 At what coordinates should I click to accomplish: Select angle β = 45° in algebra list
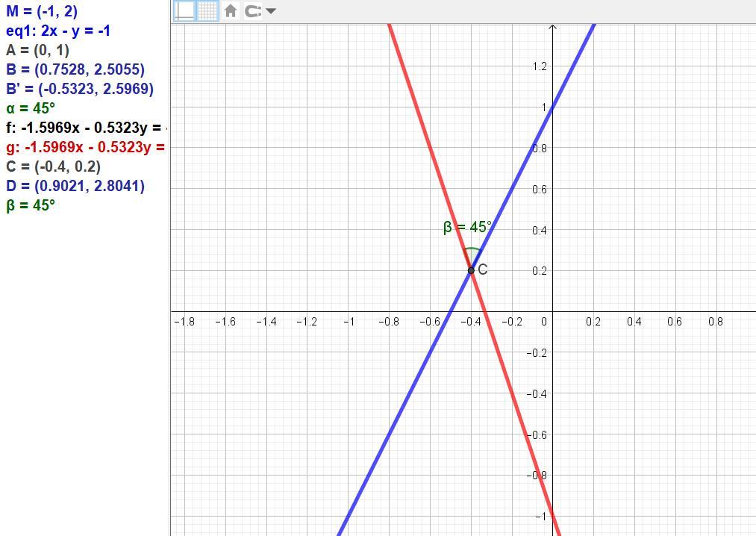point(31,205)
